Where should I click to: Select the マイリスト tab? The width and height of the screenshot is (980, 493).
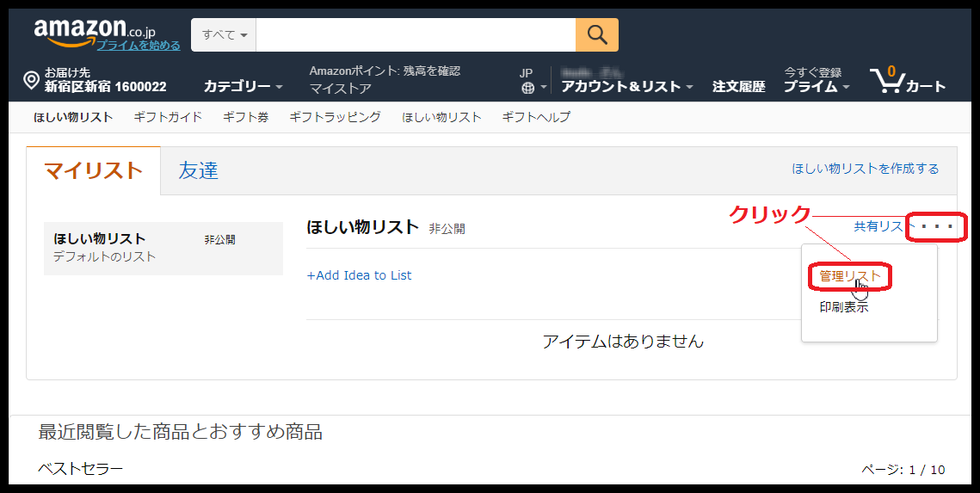[93, 170]
